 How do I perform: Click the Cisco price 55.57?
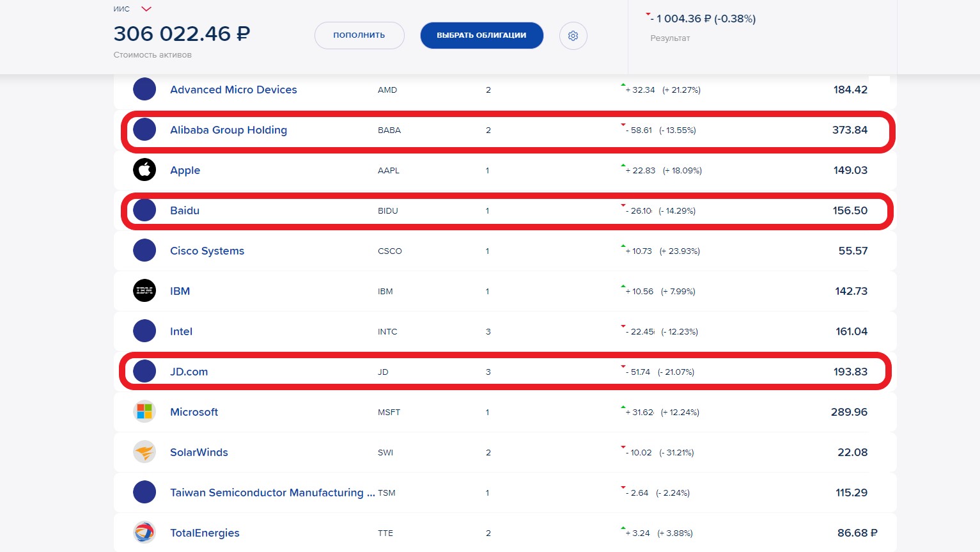(853, 251)
